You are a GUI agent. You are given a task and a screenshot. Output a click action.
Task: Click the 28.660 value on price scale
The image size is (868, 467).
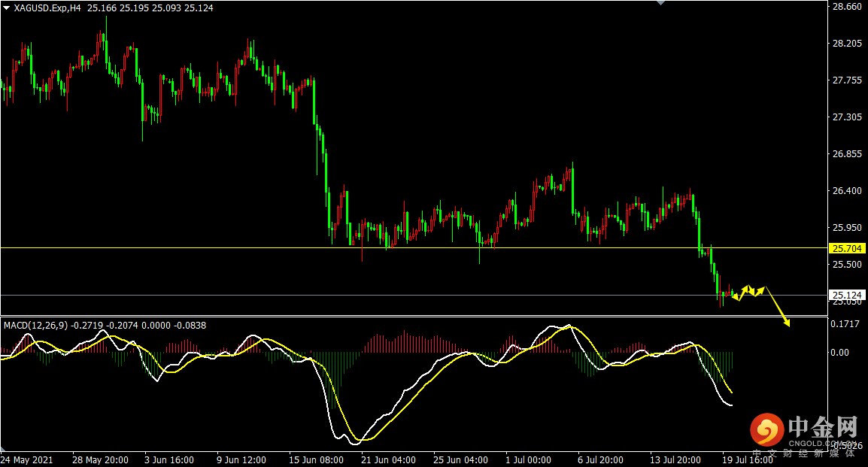pyautogui.click(x=847, y=7)
